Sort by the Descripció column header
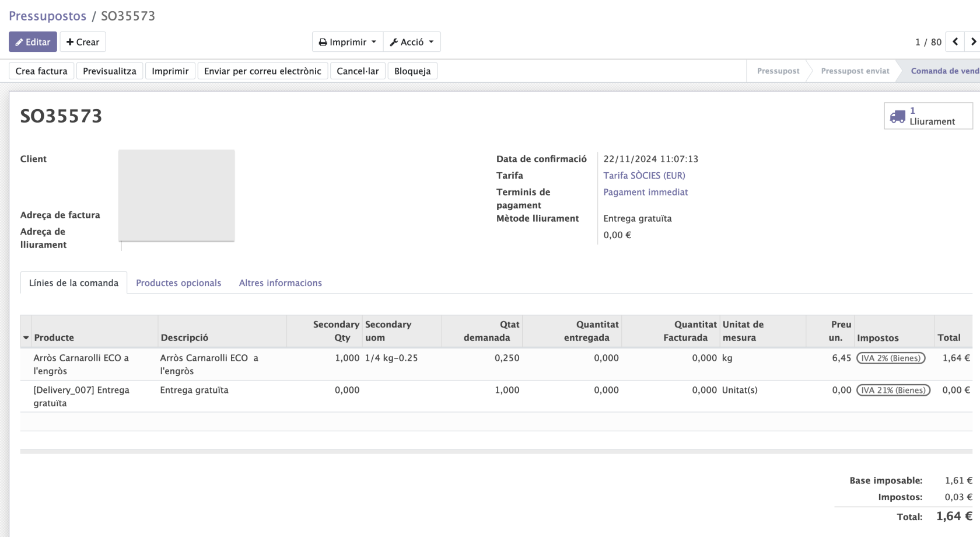Screen dimensions: 980x537 [x=222, y=332]
